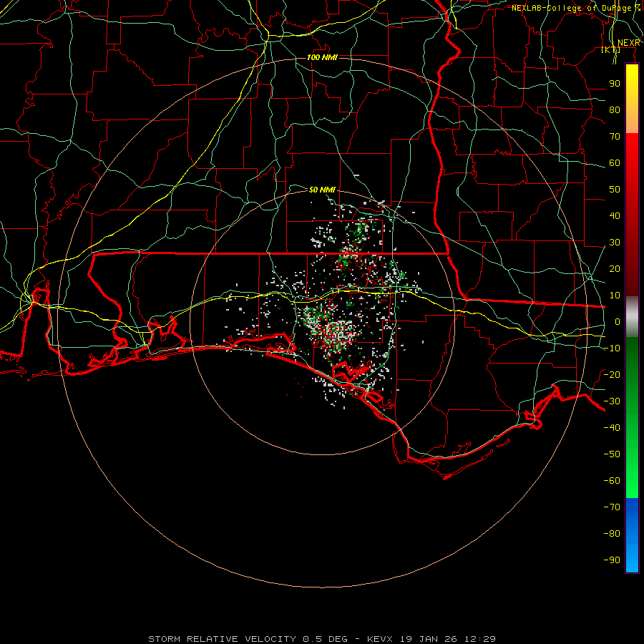Select the positive 50 knot scale label
This screenshot has width=644, height=644.
pyautogui.click(x=615, y=190)
